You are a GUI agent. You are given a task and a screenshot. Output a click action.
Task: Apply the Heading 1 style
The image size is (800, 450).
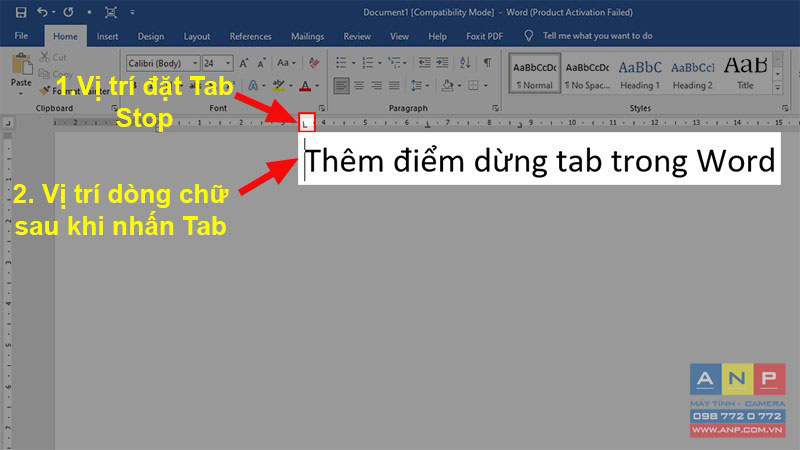[640, 73]
